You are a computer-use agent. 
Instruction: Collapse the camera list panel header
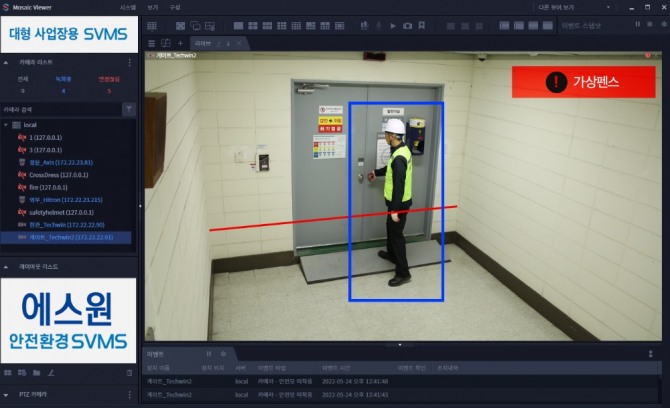(5, 62)
